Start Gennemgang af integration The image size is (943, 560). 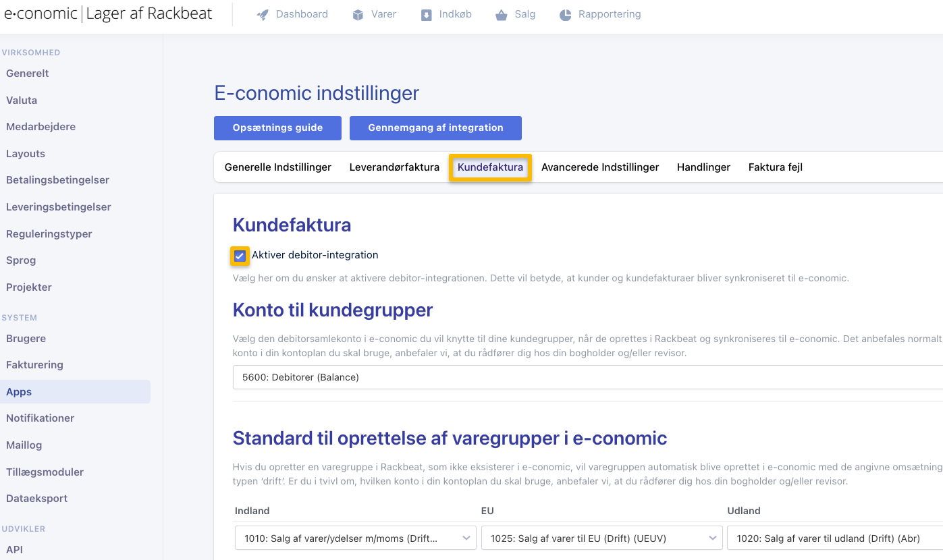tap(435, 128)
